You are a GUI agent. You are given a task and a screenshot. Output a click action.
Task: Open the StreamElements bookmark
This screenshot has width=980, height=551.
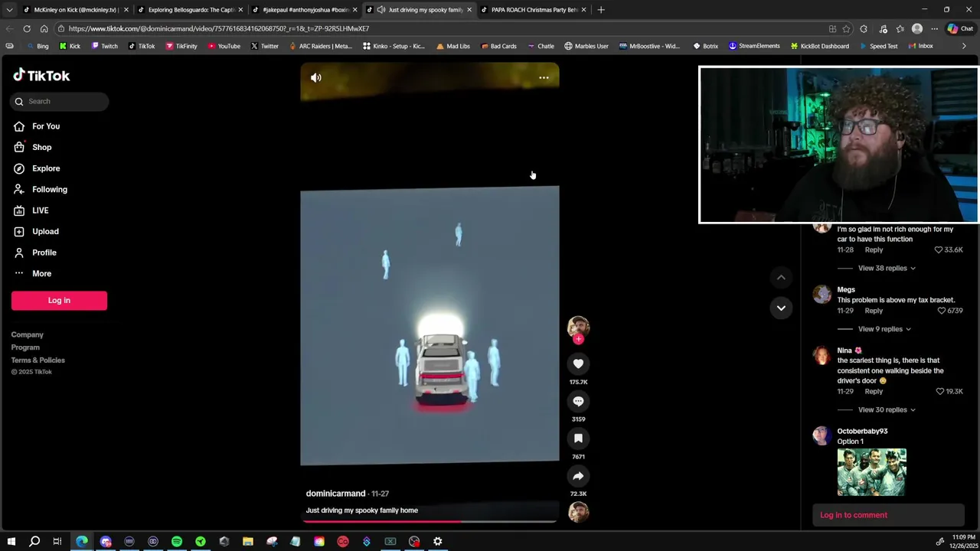754,46
